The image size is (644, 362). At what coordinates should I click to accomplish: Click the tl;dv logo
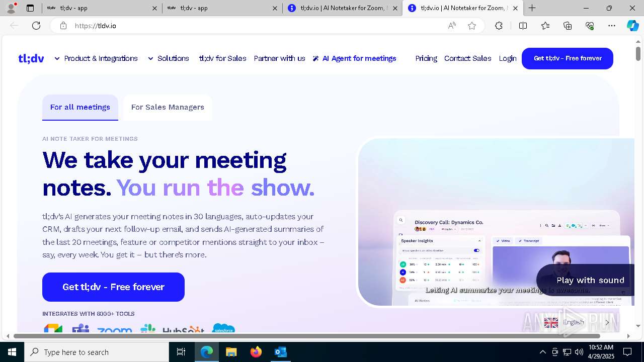click(31, 58)
